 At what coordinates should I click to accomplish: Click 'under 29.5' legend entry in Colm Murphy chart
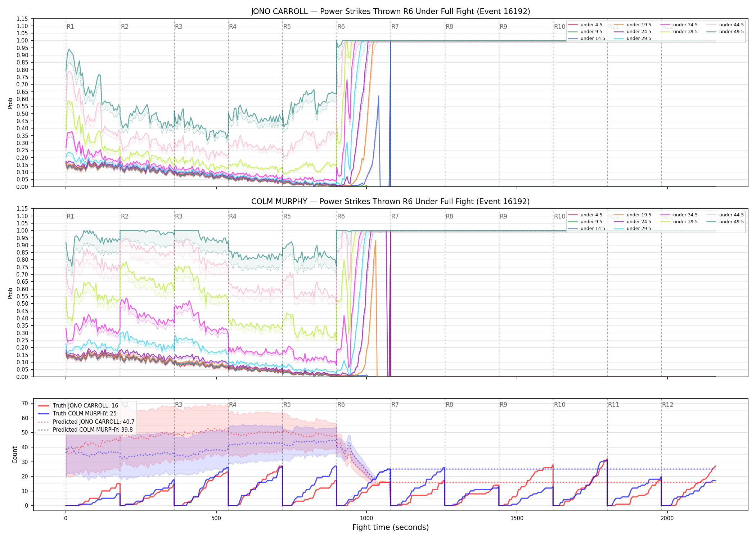633,229
